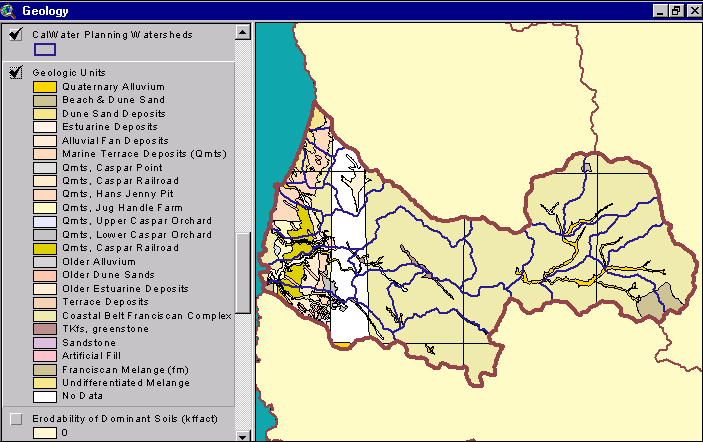Click Alluvial Fan Deposits swatch

(45, 141)
